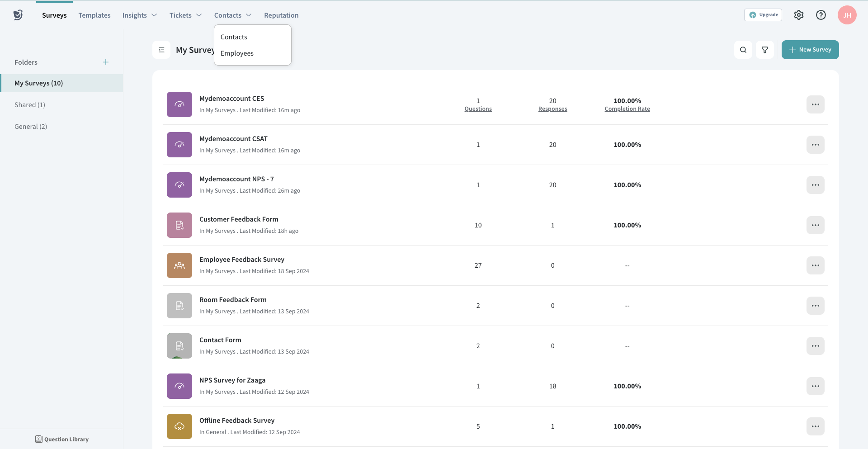Expand the Tickets dropdown menu
The image size is (868, 449).
click(185, 15)
